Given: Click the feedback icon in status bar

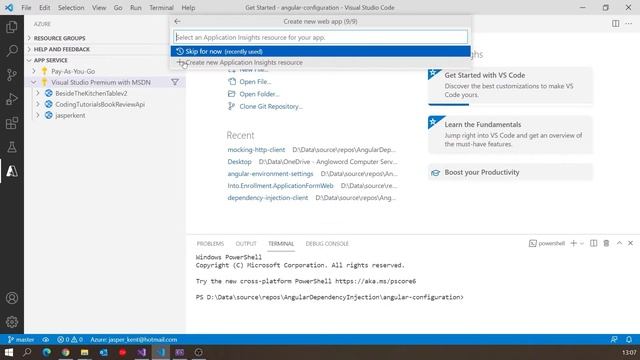Looking at the screenshot, I should [x=614, y=340].
